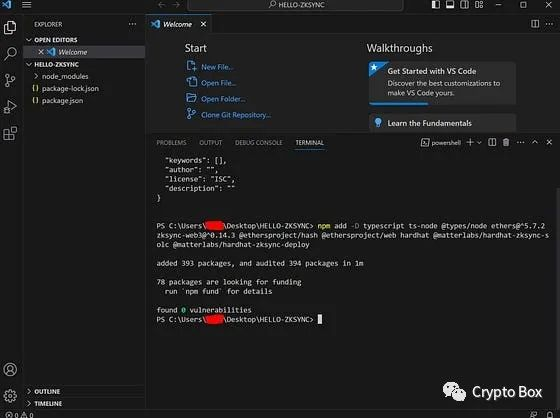Open Explorer views and more actions menu
This screenshot has height=418, width=560.
tap(132, 24)
